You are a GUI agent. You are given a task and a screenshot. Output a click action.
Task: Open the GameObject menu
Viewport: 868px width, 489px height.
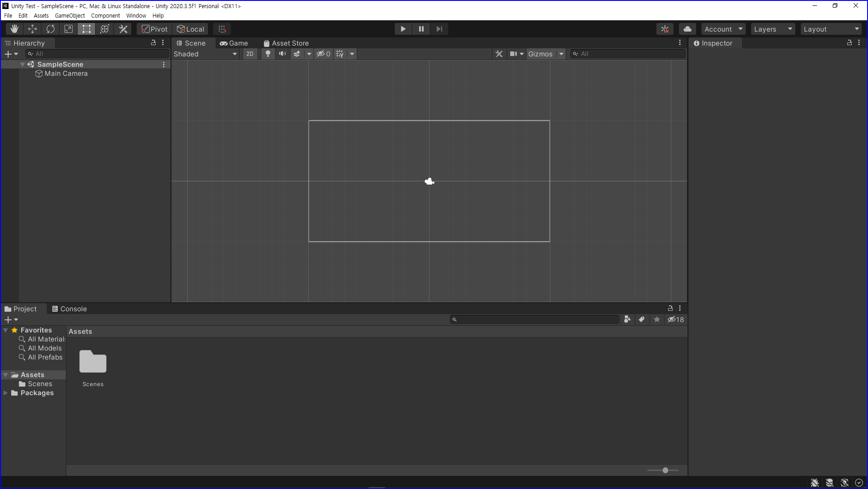point(70,15)
